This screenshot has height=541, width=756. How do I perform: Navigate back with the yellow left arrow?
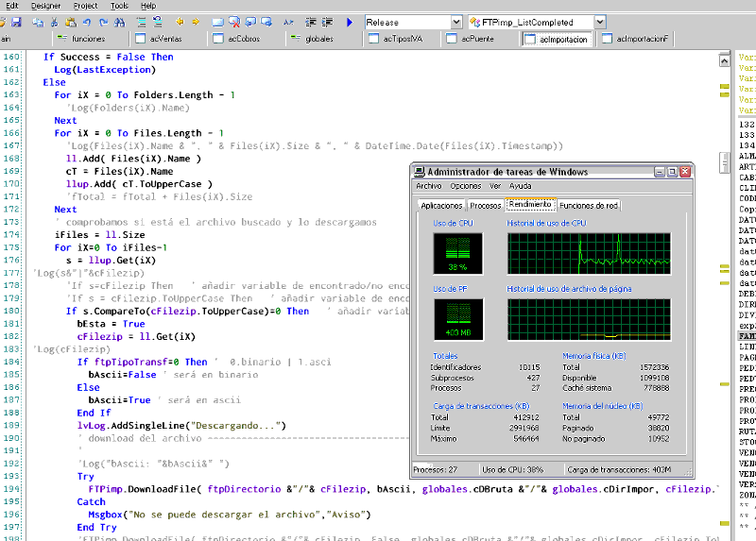pos(180,22)
